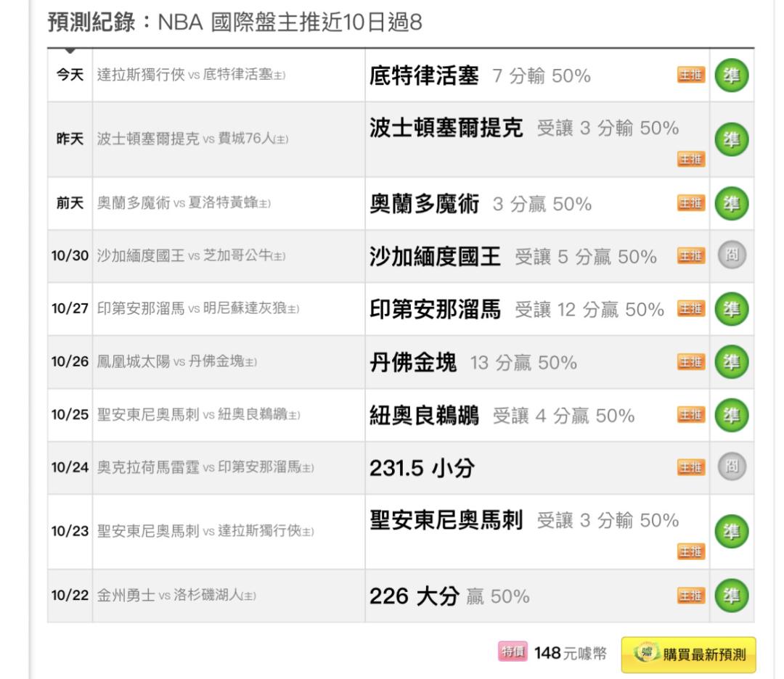The height and width of the screenshot is (679, 784).
Task: Select the 226 大分 贏 50% prediction
Action: pos(449,596)
